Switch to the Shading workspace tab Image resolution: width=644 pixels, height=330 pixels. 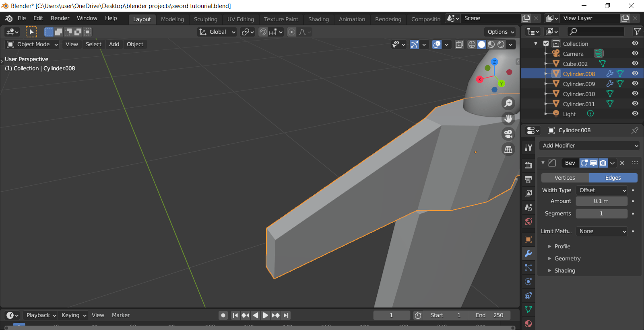[x=318, y=19]
